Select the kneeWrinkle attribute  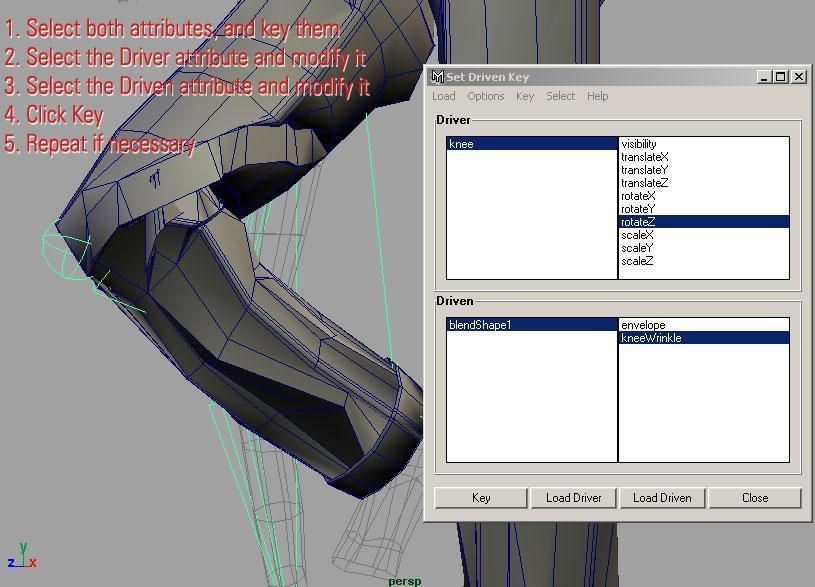point(704,337)
